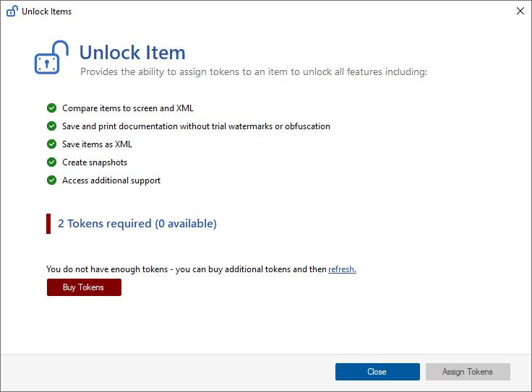Image resolution: width=532 pixels, height=392 pixels.
Task: Click green checkmark next to Create snapshots
Action: (51, 162)
